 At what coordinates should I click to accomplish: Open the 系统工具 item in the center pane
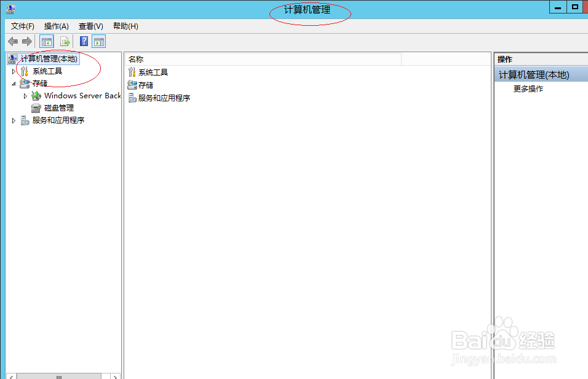(151, 72)
